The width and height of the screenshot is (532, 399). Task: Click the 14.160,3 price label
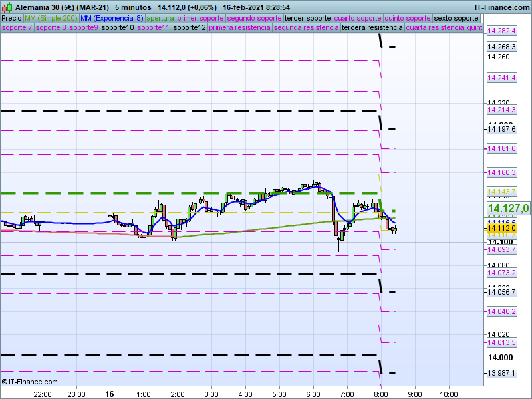tap(501, 172)
